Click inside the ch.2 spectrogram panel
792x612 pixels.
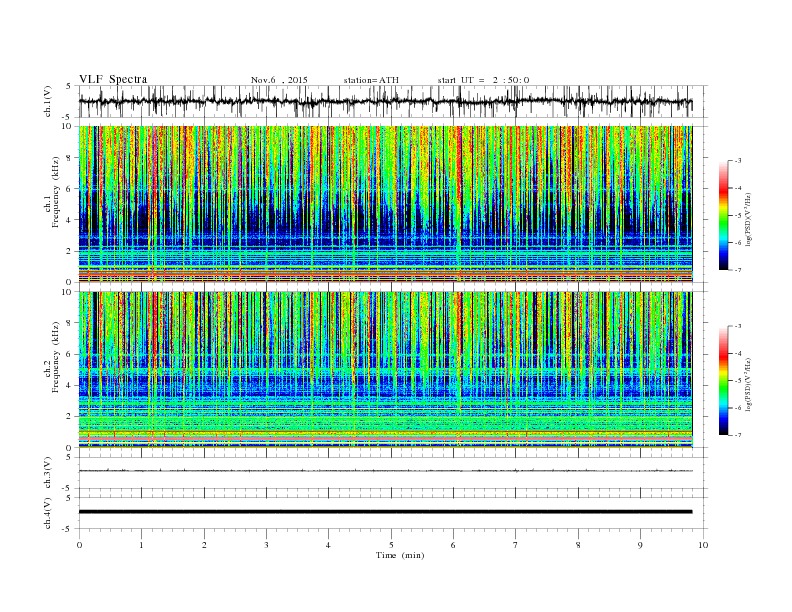(x=385, y=369)
